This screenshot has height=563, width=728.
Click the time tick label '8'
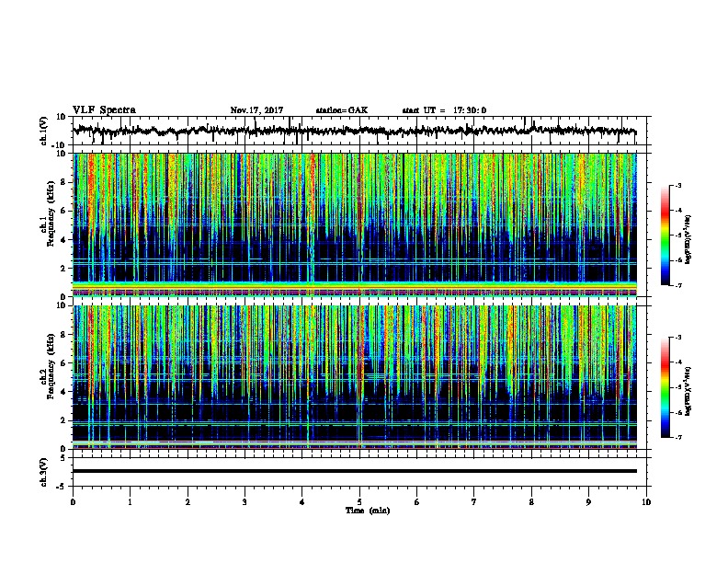coord(531,502)
